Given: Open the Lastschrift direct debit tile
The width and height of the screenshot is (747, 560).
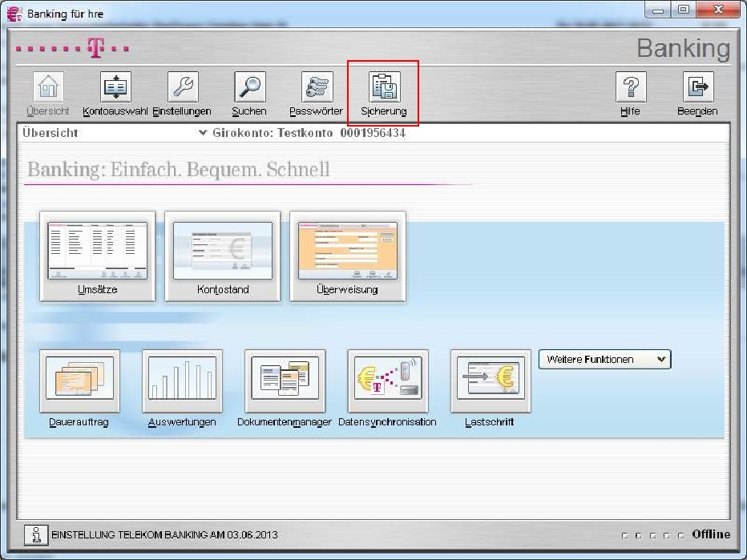Looking at the screenshot, I should (x=490, y=380).
